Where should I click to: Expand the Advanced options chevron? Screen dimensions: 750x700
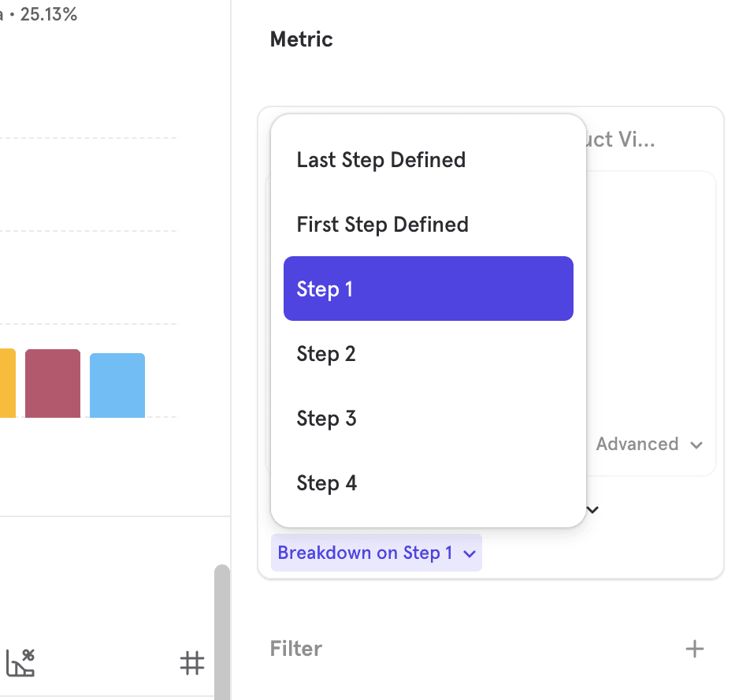click(696, 445)
